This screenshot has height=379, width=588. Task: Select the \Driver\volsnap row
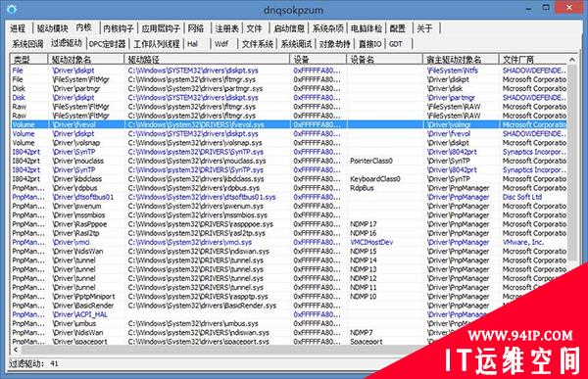pyautogui.click(x=289, y=143)
